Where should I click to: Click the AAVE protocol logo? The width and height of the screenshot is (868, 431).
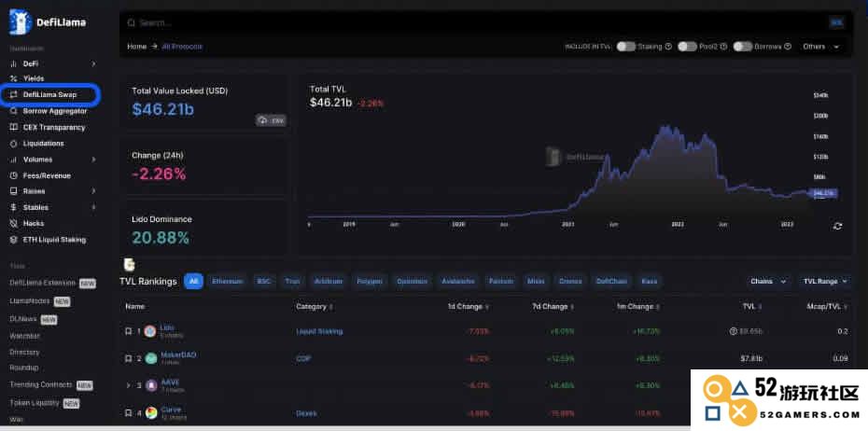point(151,385)
